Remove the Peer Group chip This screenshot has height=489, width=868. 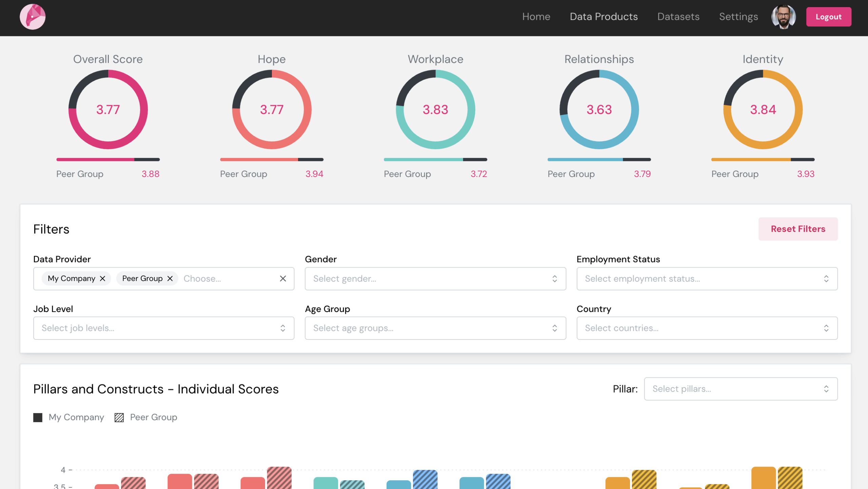click(x=170, y=278)
